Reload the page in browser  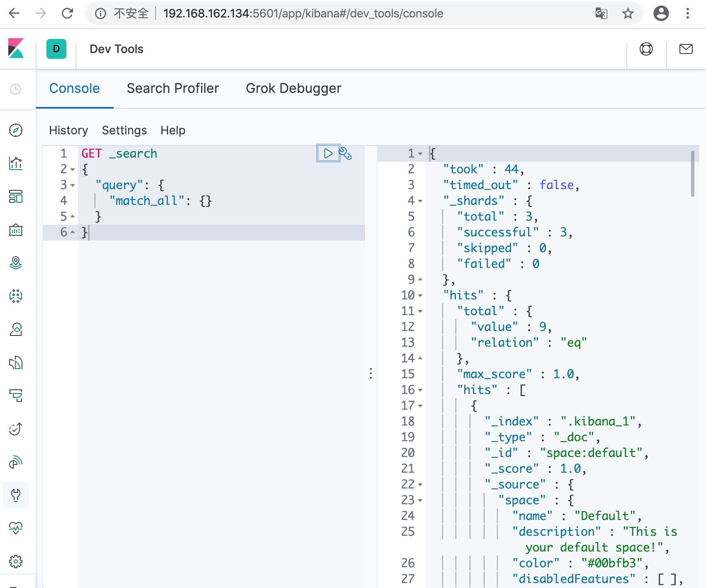click(x=67, y=14)
